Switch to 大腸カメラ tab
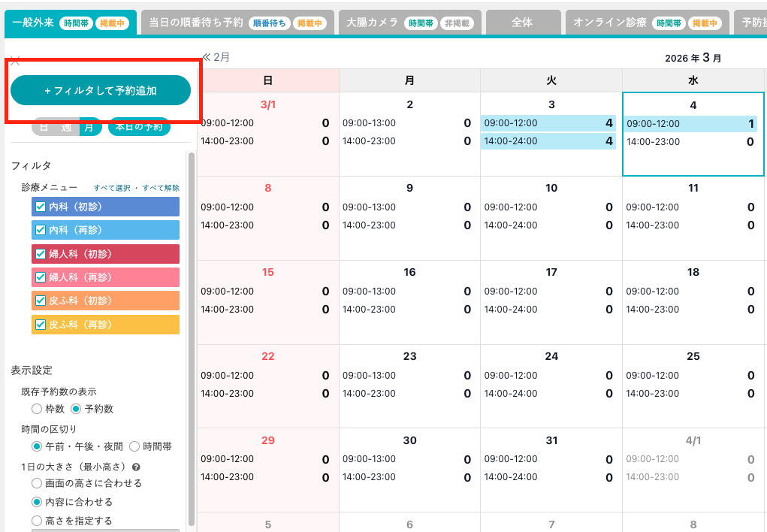The height and width of the screenshot is (532, 767). pyautogui.click(x=372, y=23)
